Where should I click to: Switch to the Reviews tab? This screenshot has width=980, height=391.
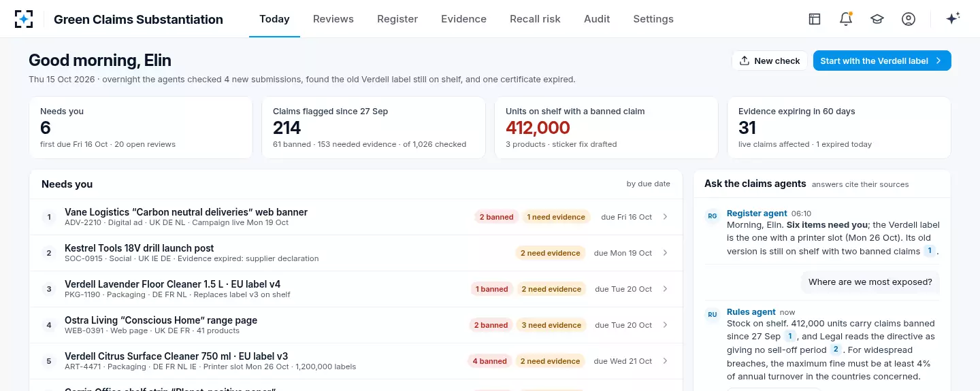pyautogui.click(x=333, y=19)
